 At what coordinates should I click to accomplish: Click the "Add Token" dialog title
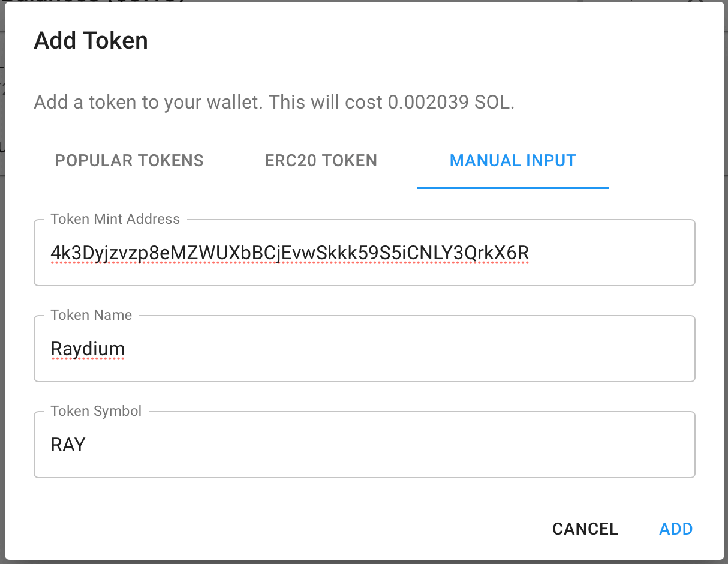click(91, 41)
